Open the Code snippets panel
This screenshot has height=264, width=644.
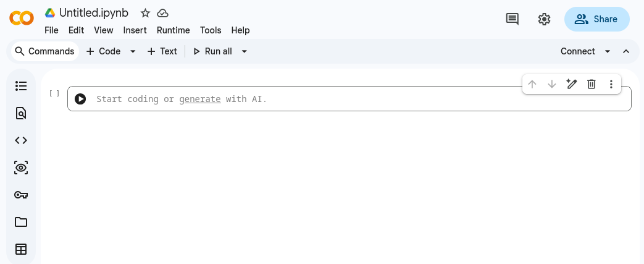coord(21,140)
